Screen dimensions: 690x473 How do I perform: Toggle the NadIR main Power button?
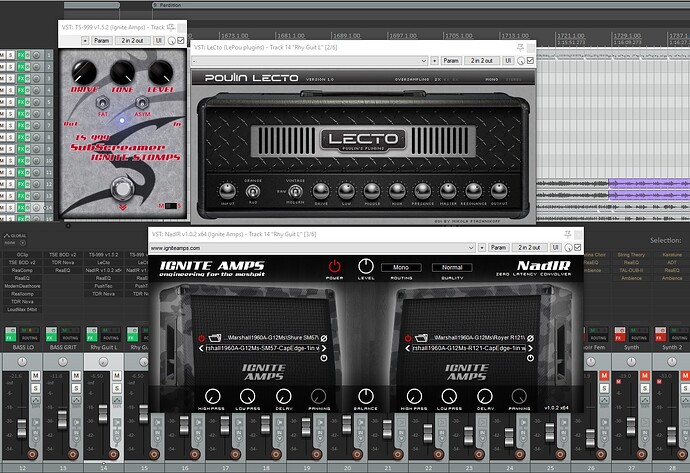coord(334,266)
